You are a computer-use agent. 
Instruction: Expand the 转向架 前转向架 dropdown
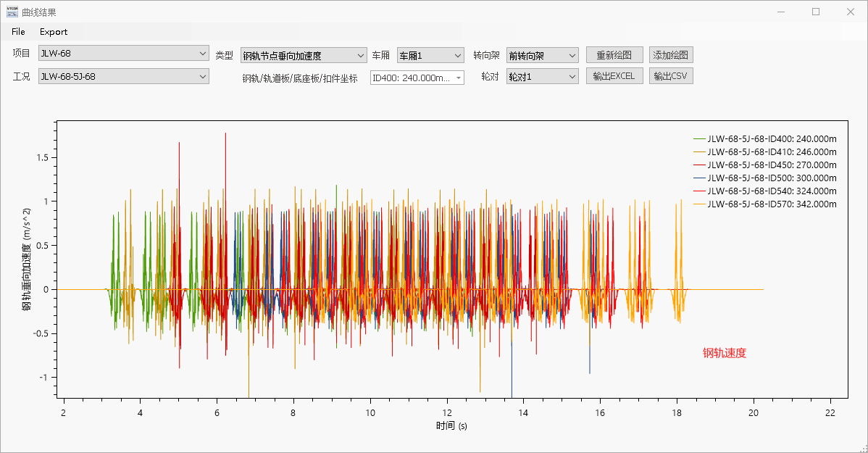pos(542,55)
